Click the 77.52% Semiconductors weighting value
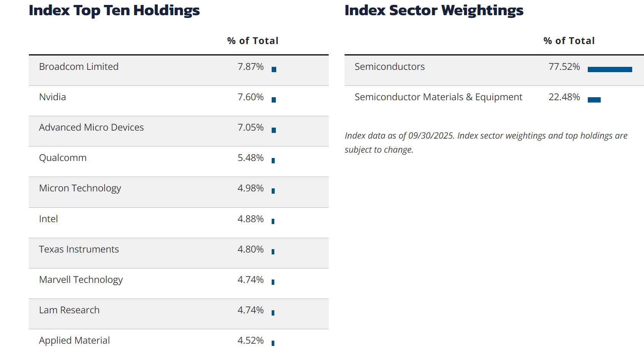The height and width of the screenshot is (360, 644). [x=564, y=67]
